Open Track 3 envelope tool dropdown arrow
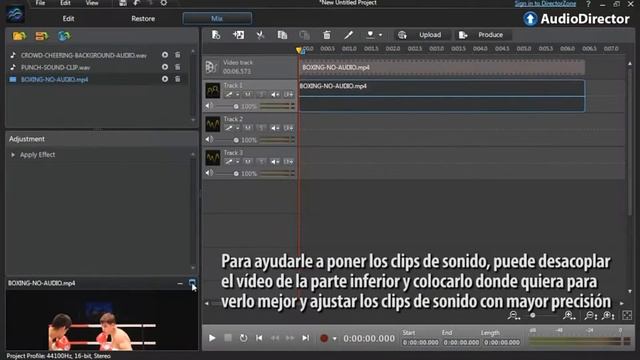 tap(238, 162)
